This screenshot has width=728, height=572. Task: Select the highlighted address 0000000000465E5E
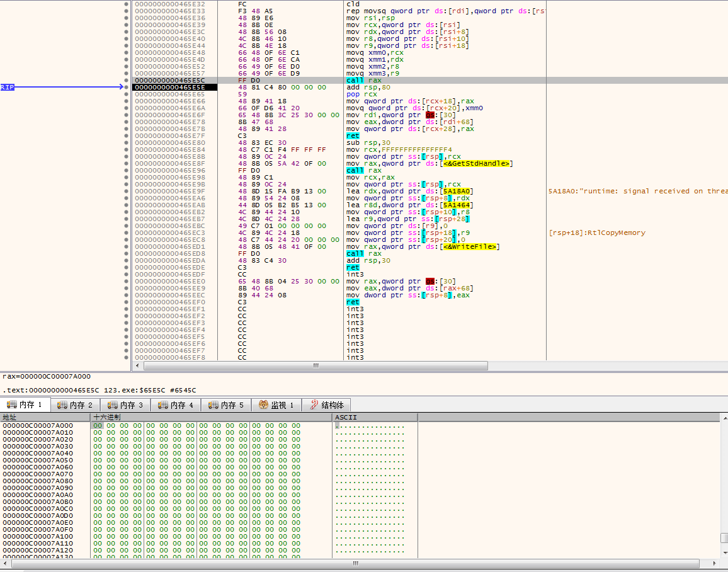coord(174,88)
